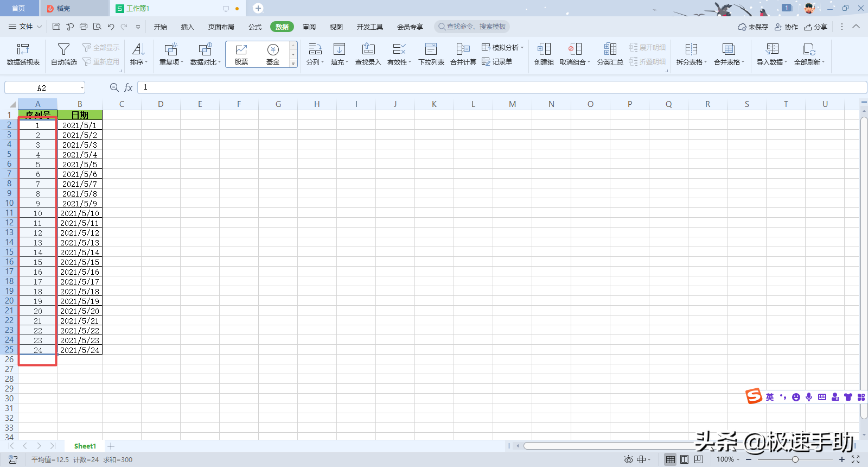Open the 有效性 data validation tool
Image resolution: width=868 pixels, height=467 pixels.
399,55
